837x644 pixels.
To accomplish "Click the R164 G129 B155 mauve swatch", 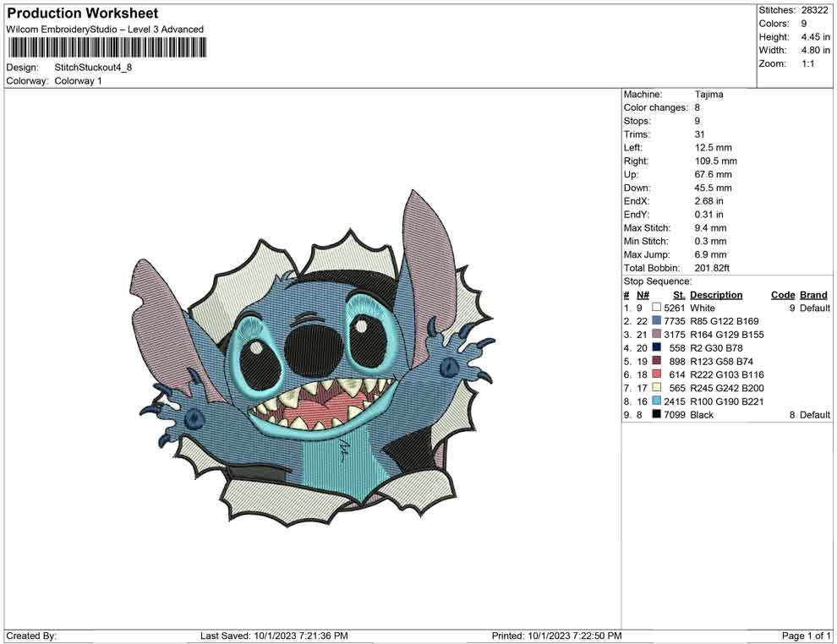I will tap(657, 334).
